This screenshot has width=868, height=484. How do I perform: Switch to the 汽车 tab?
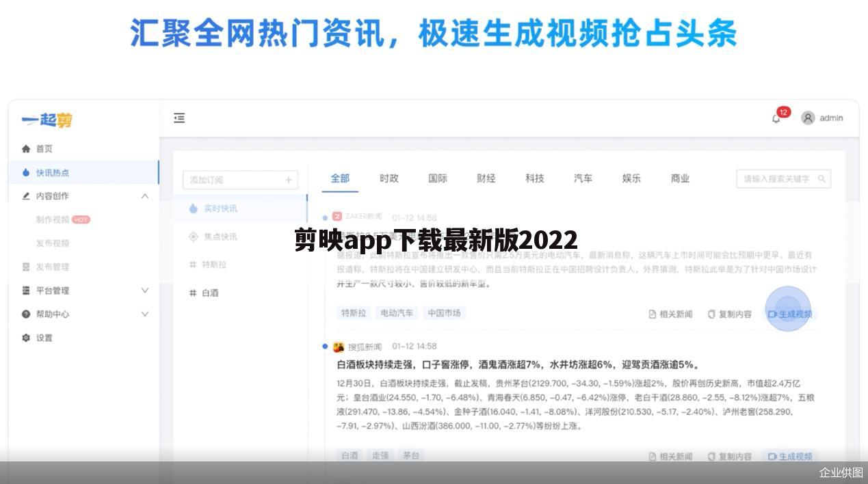[x=583, y=178]
